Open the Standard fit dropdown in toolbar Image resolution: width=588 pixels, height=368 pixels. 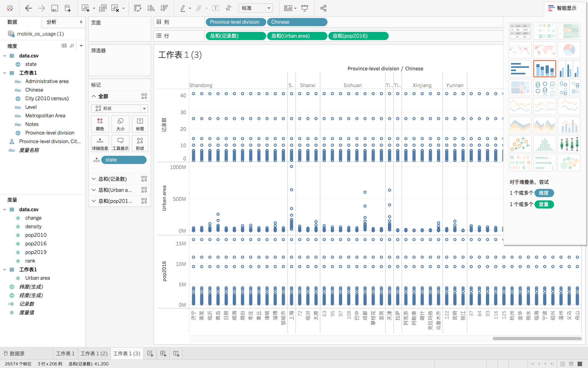[255, 8]
